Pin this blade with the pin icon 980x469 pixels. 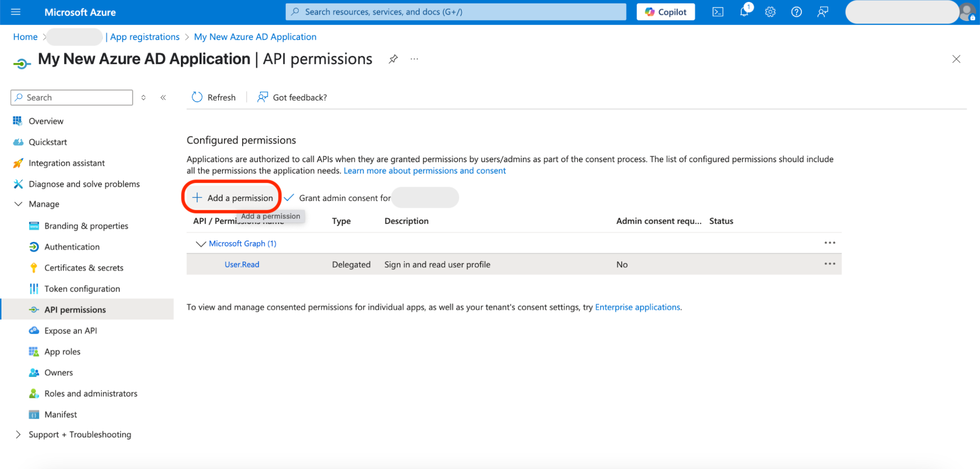[x=393, y=59]
